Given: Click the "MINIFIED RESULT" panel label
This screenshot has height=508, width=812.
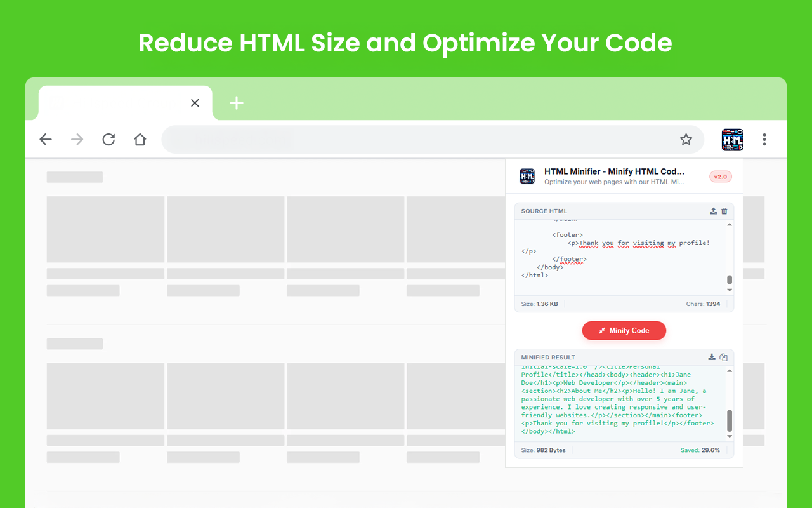Looking at the screenshot, I should click(x=548, y=358).
